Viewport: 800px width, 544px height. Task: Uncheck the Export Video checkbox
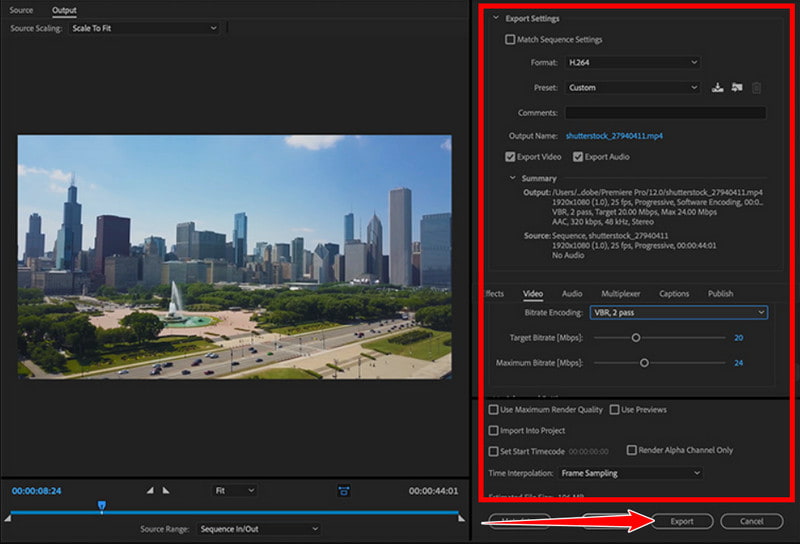(510, 157)
